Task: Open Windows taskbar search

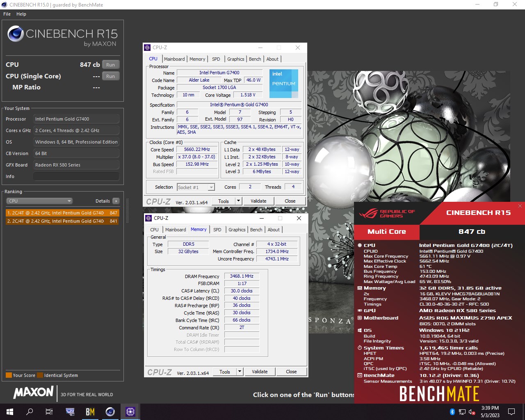Action: tap(30, 412)
